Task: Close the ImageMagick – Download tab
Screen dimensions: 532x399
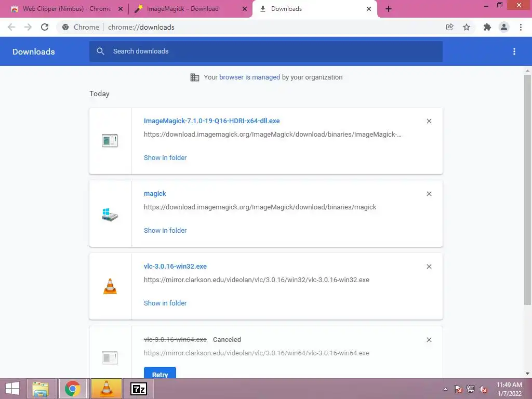Action: 245,9
